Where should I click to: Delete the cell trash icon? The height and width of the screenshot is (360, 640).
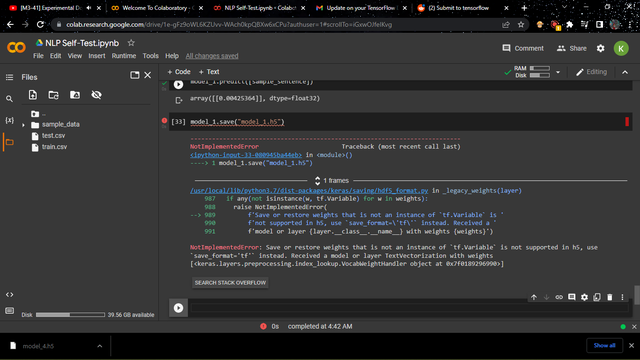(x=610, y=297)
